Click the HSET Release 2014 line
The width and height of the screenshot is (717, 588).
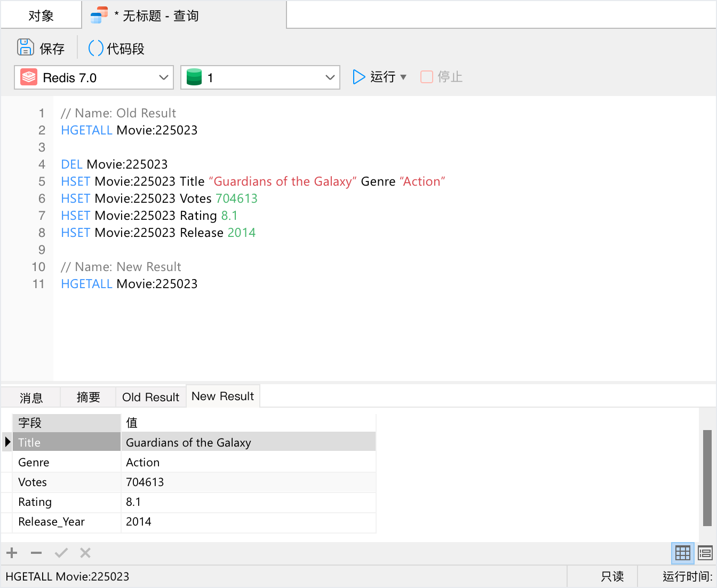click(158, 233)
